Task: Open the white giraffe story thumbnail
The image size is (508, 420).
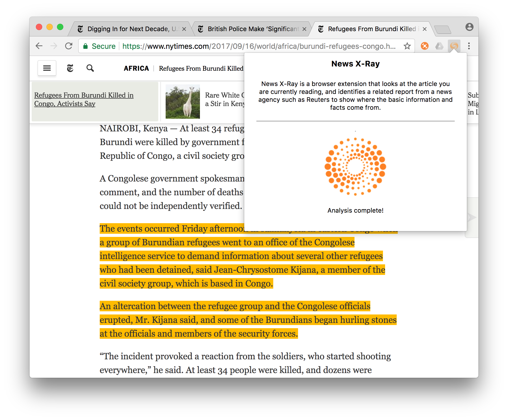Action: point(183,102)
